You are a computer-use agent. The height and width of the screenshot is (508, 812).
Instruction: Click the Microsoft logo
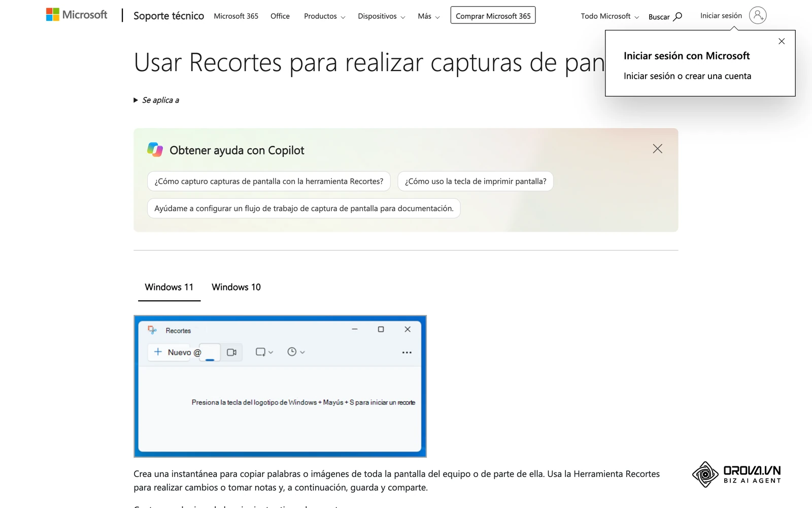pyautogui.click(x=77, y=15)
